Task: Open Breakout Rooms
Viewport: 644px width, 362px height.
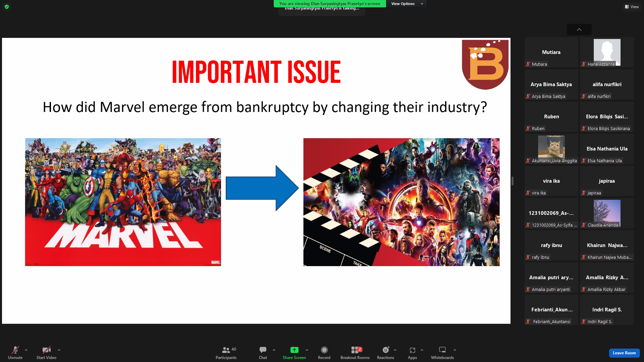Action: (355, 353)
